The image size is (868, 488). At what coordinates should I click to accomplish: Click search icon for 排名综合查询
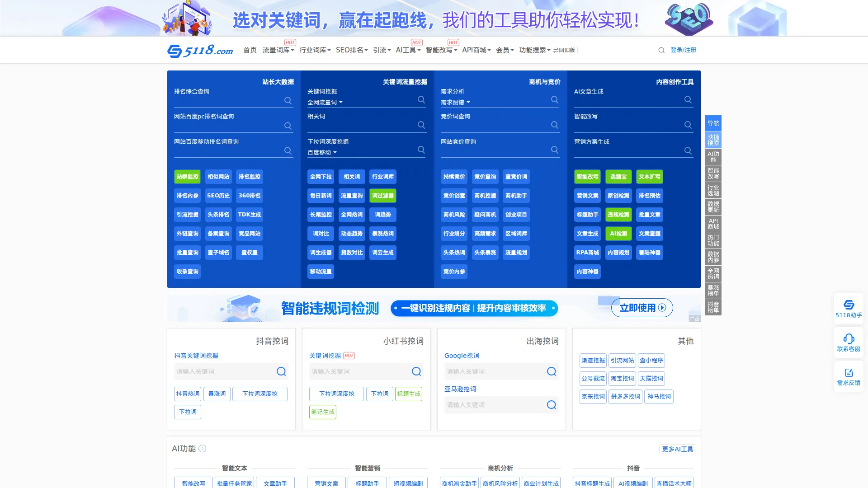click(288, 100)
